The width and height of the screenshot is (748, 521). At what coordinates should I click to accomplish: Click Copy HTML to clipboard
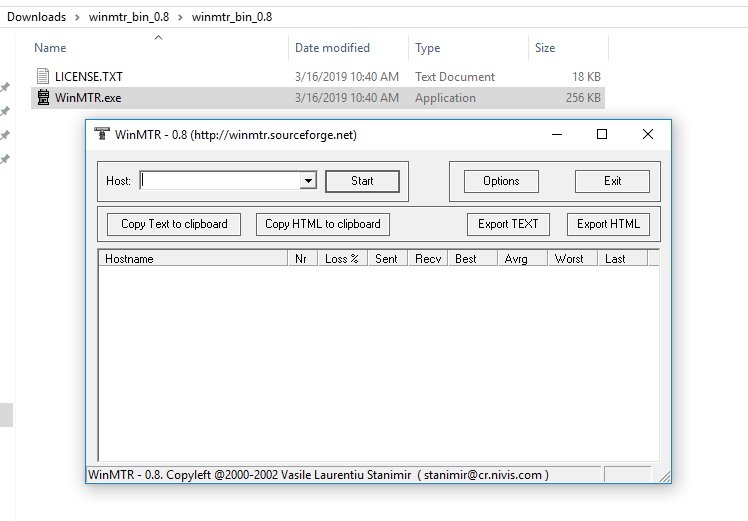coord(323,224)
